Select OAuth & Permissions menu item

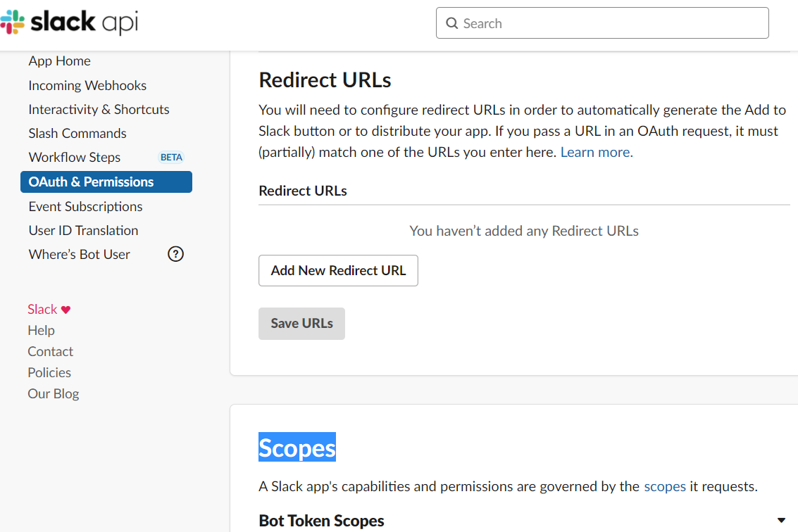tap(106, 182)
